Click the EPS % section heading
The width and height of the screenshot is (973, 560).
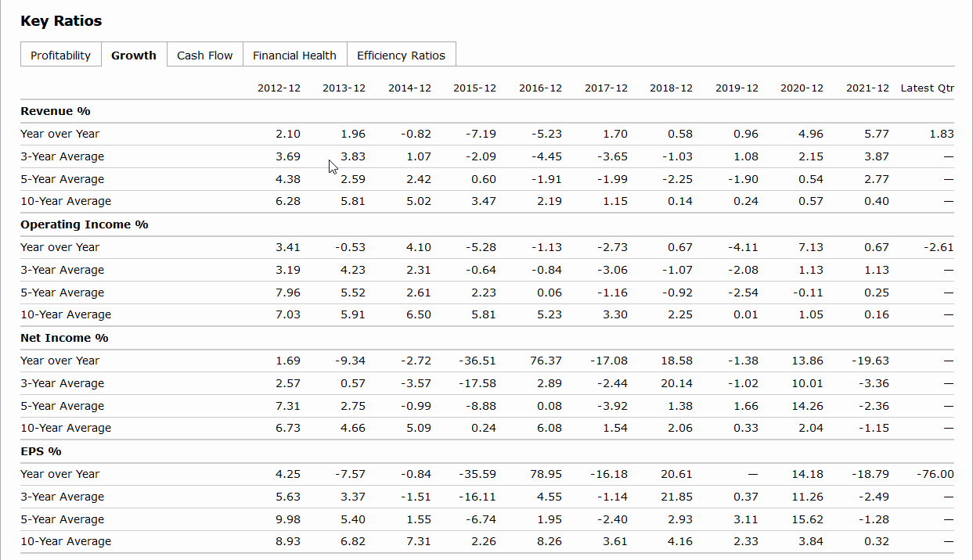tap(41, 451)
